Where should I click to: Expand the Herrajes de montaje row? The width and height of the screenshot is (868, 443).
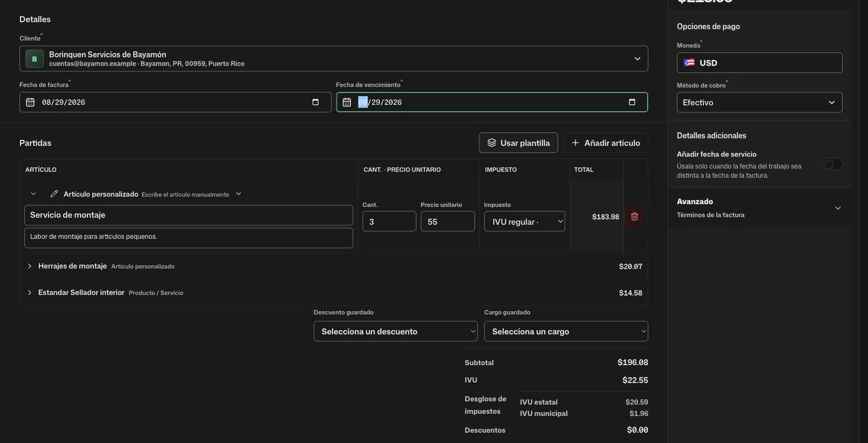(29, 266)
